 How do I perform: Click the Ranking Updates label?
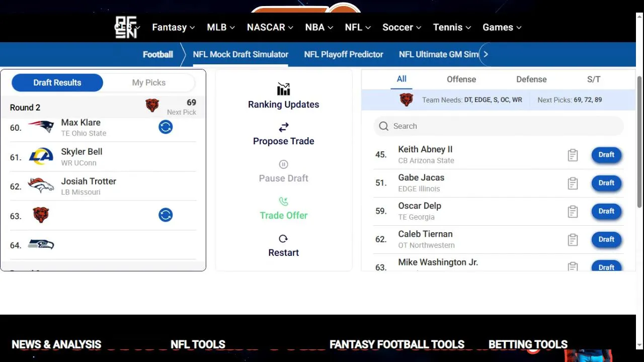click(284, 105)
